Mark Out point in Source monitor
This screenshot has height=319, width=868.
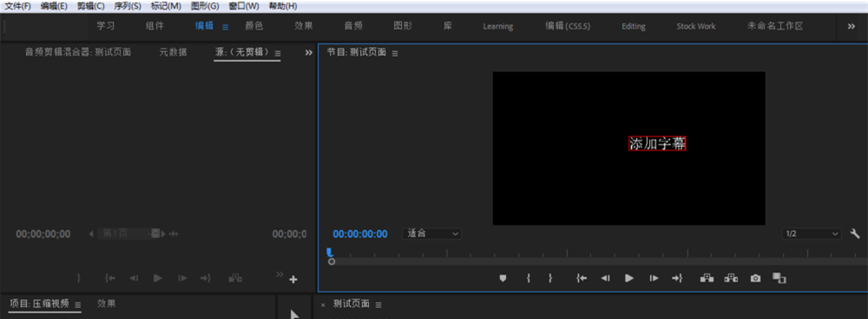(79, 278)
